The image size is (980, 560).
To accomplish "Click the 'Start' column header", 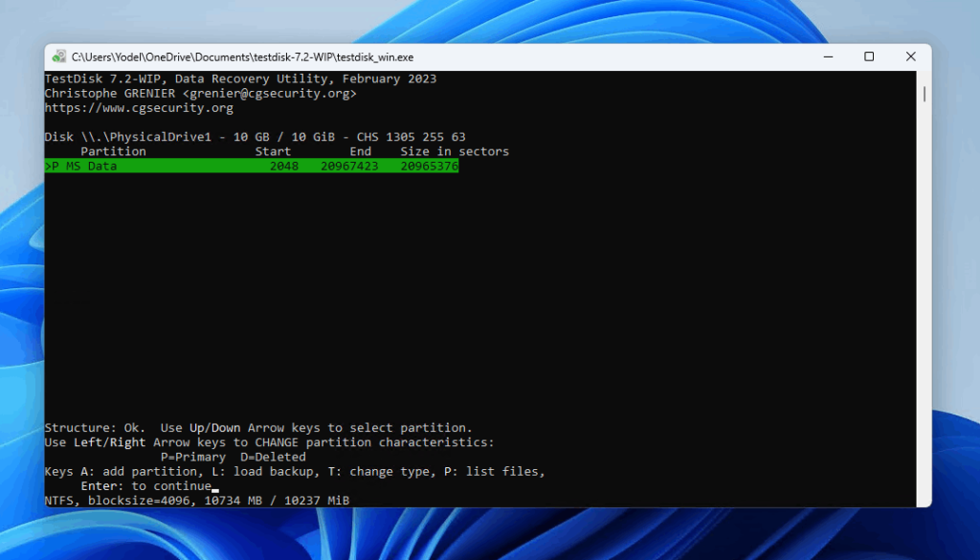I will tap(273, 152).
